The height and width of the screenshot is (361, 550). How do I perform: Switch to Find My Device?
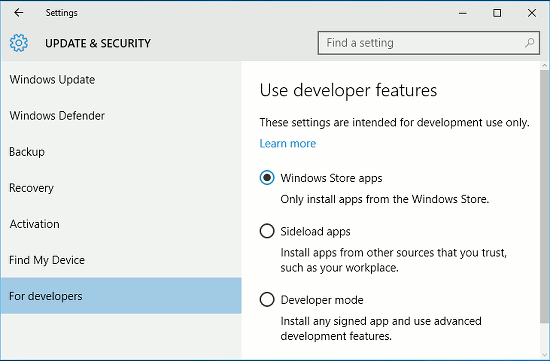click(x=121, y=260)
